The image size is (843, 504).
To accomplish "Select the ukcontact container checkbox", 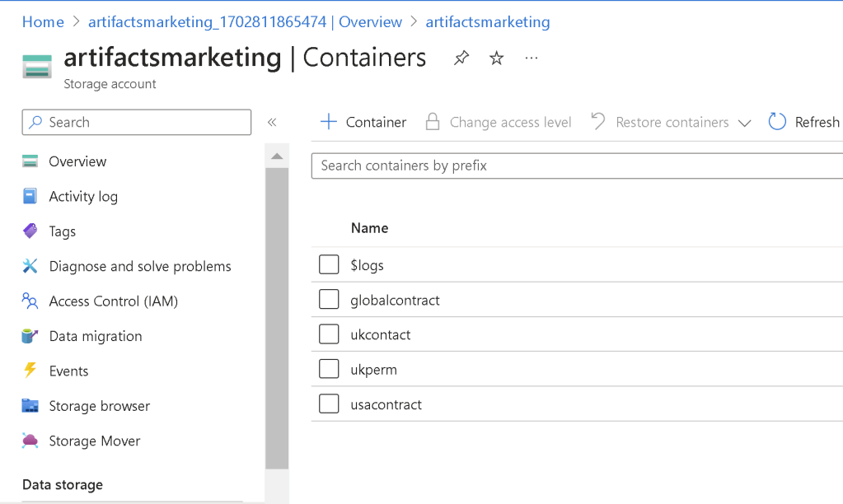I will tap(329, 334).
